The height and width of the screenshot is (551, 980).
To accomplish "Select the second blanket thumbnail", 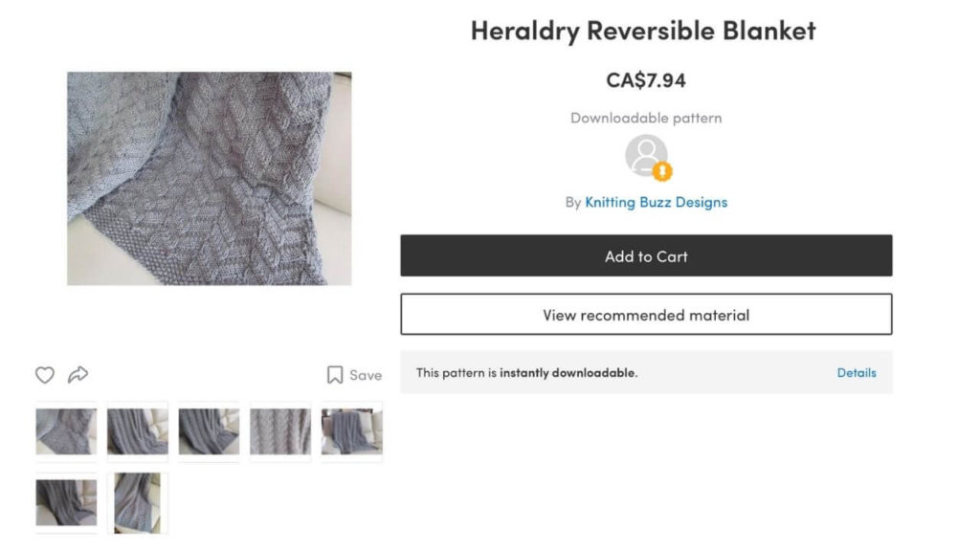I will tap(138, 431).
